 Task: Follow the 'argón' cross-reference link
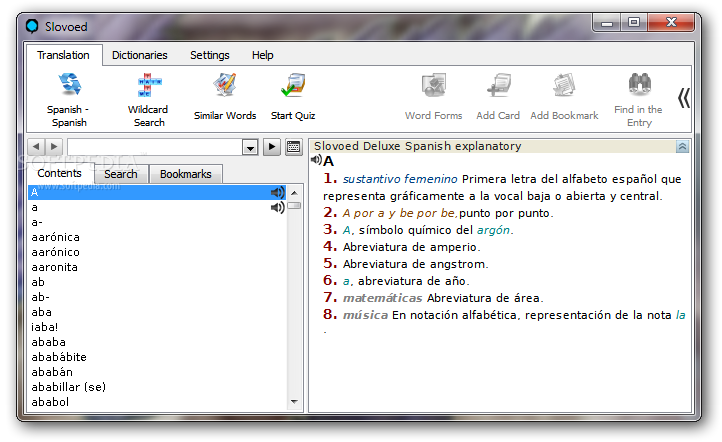[494, 230]
